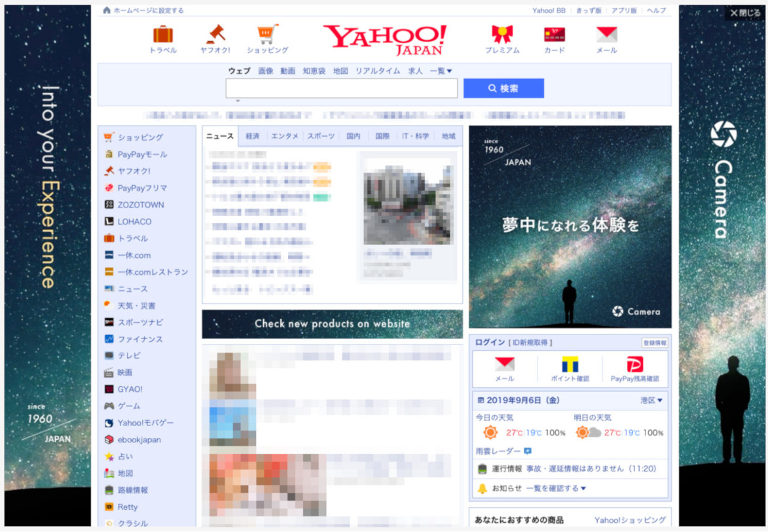Close the ad takeover with ×閉じる
This screenshot has width=768, height=532.
tap(745, 12)
